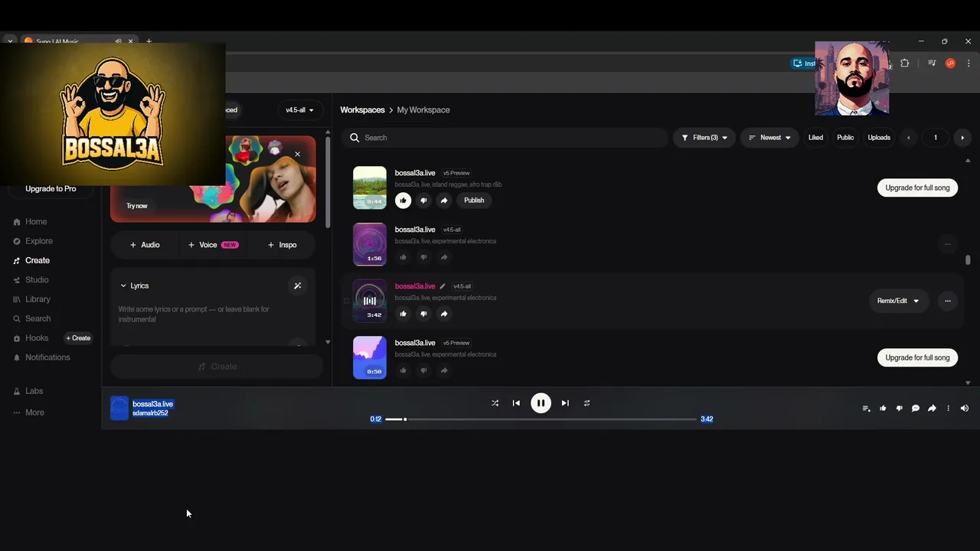Add Audio to the creation
The height and width of the screenshot is (551, 980).
145,245
